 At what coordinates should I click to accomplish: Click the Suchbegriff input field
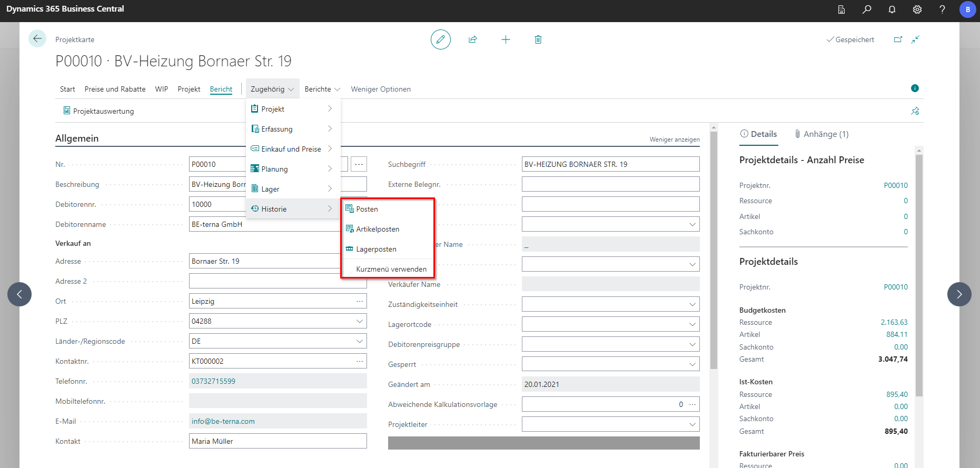tap(610, 164)
